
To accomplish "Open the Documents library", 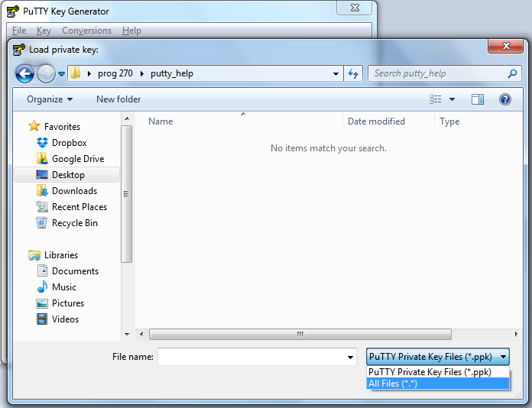I will pos(75,271).
